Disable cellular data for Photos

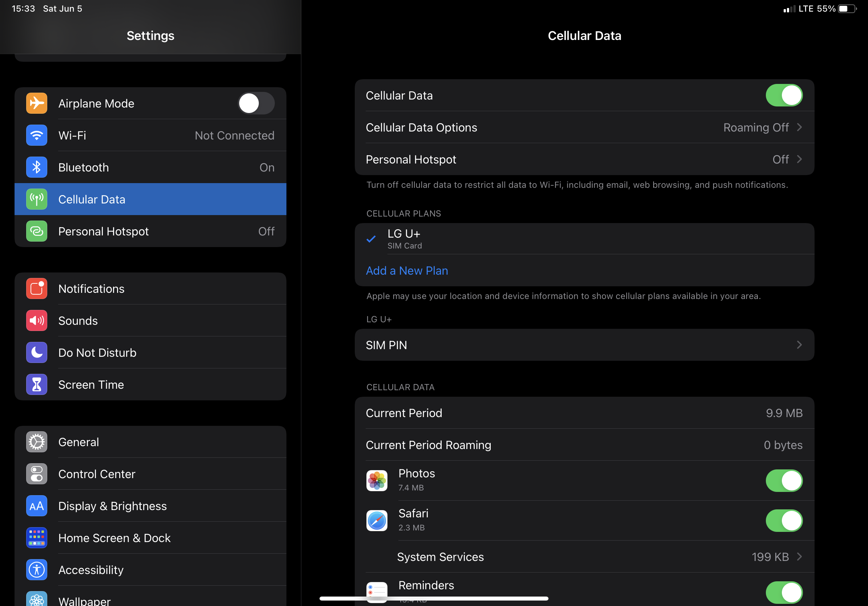pos(784,481)
